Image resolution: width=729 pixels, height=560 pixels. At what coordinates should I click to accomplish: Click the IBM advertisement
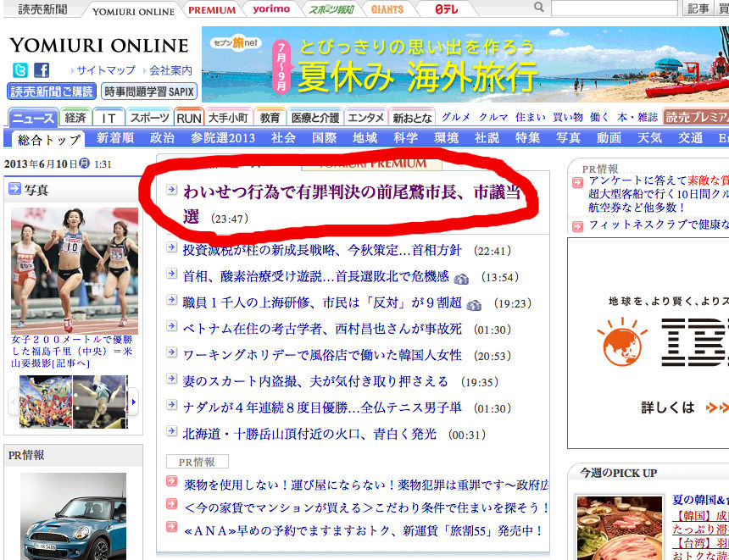point(648,343)
